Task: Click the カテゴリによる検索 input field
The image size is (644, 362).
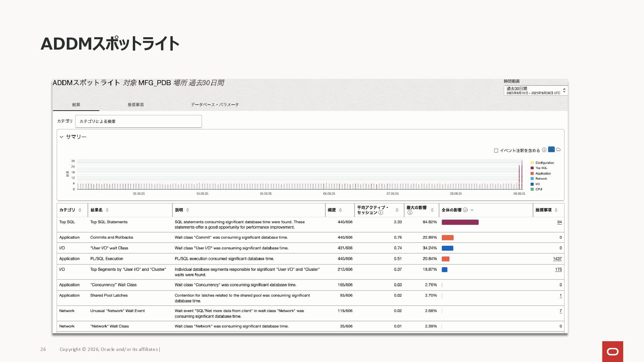Action: [138, 121]
